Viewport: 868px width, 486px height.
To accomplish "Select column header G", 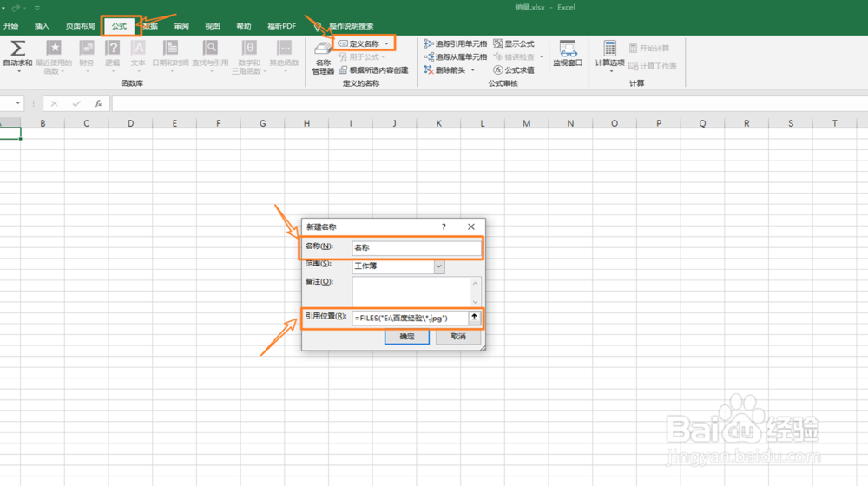I will tap(262, 123).
